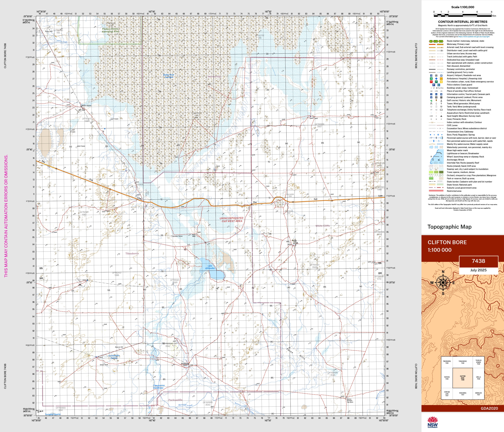Click the 7438 map number box
The image size is (504, 432).
(x=478, y=261)
